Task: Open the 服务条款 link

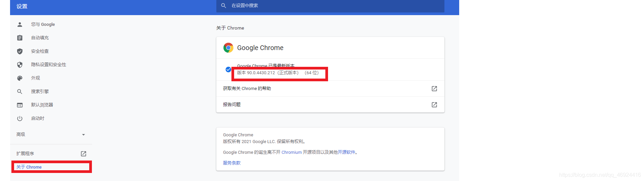Action: coord(232,163)
